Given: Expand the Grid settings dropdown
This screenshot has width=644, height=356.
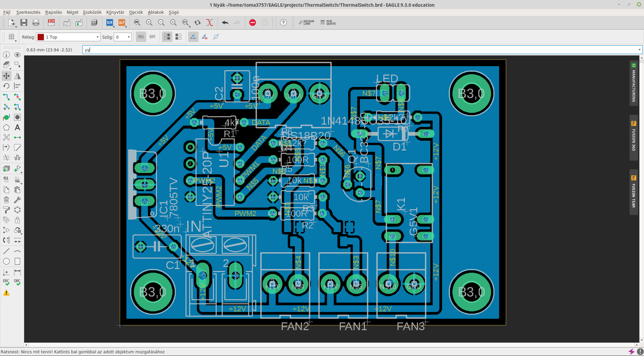Looking at the screenshot, I should pyautogui.click(x=16, y=41).
